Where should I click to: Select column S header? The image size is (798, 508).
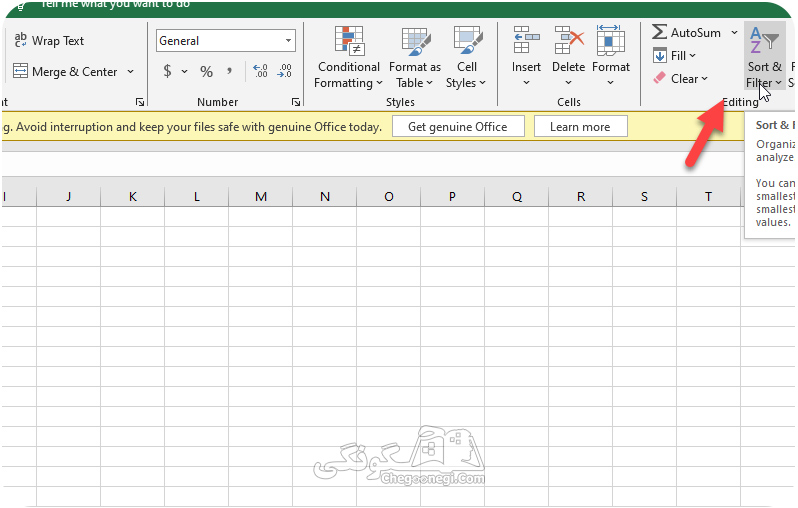[645, 197]
